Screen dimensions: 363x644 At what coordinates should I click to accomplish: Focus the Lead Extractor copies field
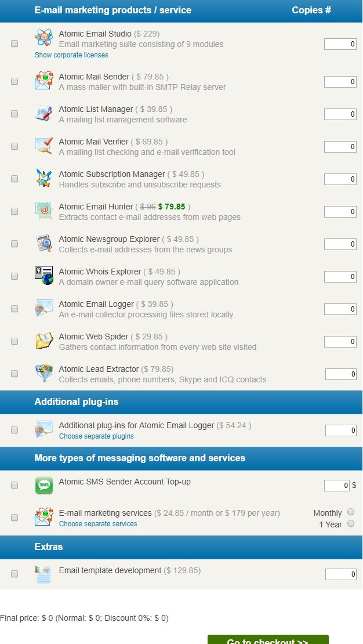(x=341, y=374)
